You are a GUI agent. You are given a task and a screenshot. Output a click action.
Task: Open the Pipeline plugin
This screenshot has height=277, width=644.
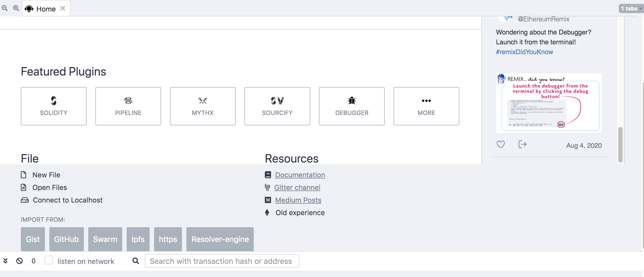[128, 106]
